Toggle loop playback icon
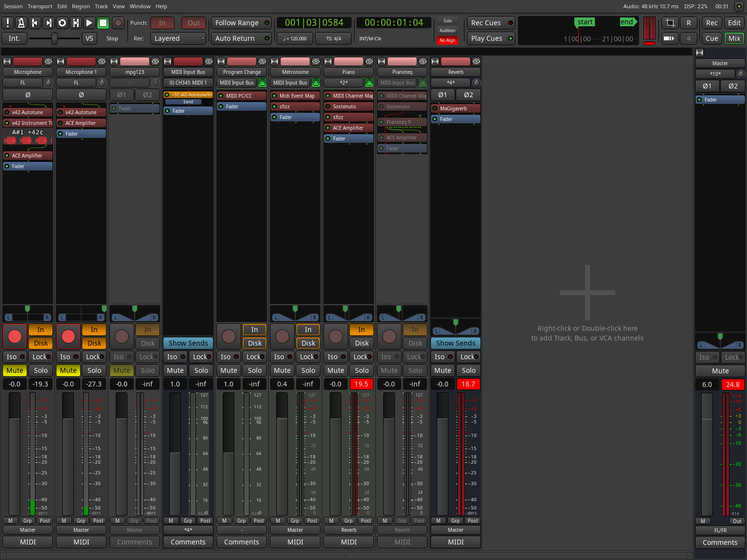Image resolution: width=747 pixels, height=560 pixels. 62,23
